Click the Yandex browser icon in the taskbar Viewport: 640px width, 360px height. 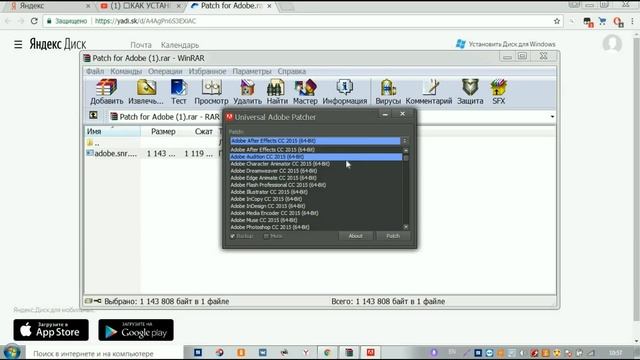(x=306, y=352)
